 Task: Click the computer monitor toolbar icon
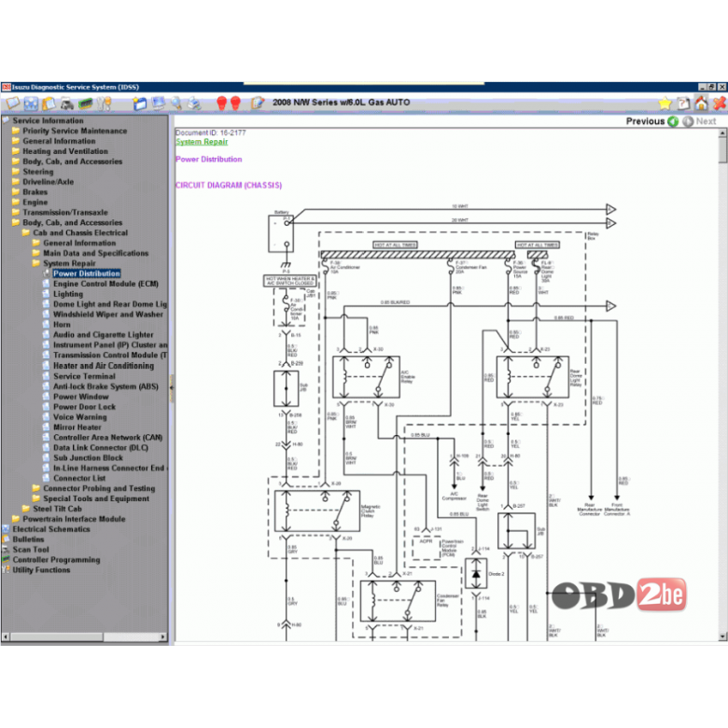(x=159, y=103)
